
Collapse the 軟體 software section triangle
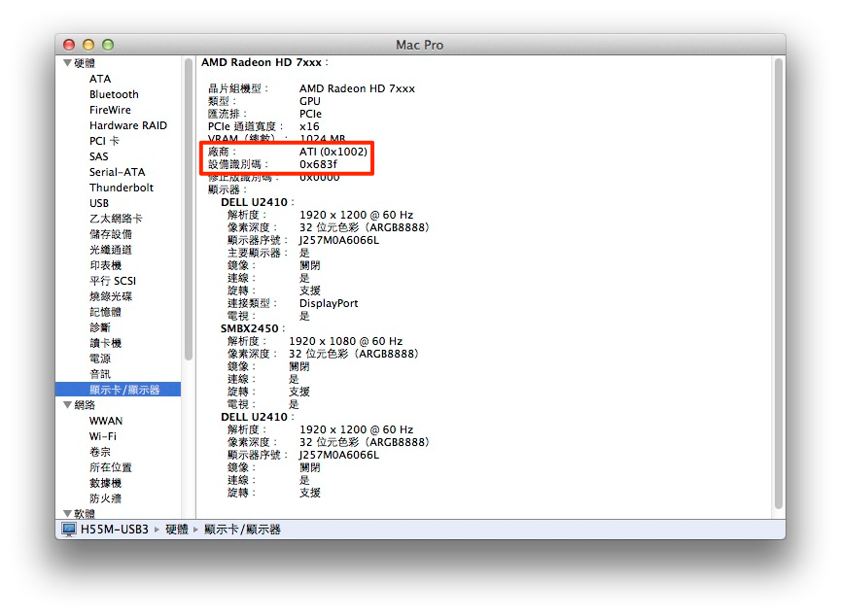68,513
